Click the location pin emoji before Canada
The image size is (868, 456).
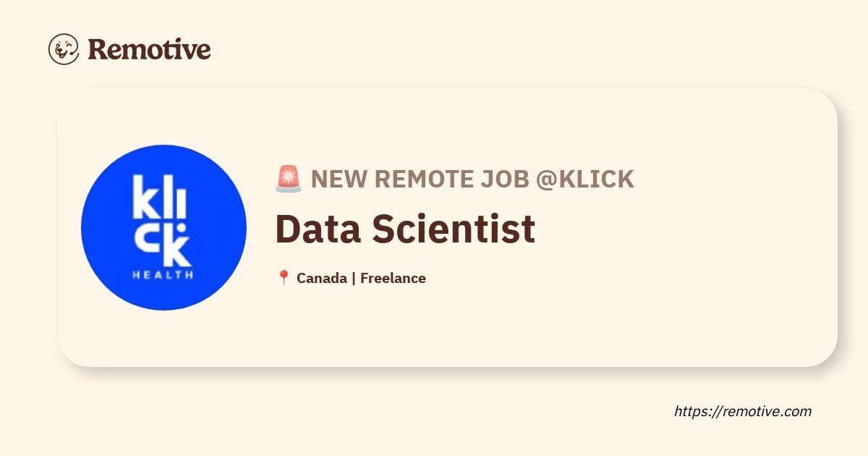coord(284,278)
